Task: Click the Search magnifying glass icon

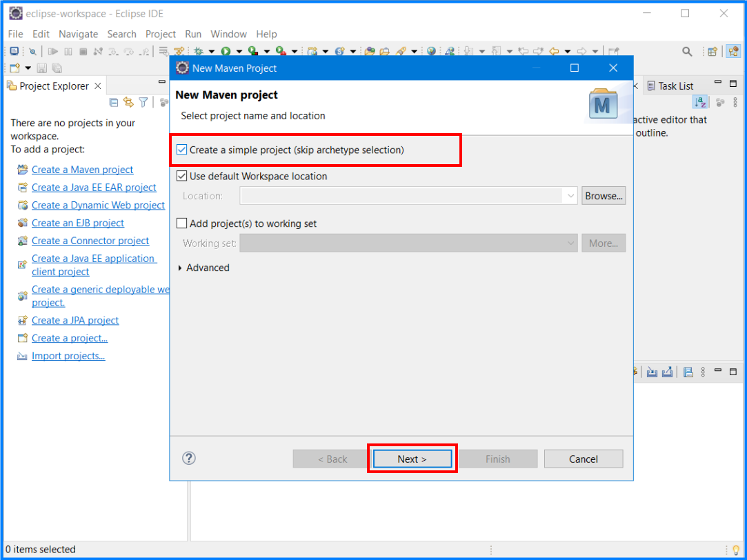Action: [x=687, y=51]
